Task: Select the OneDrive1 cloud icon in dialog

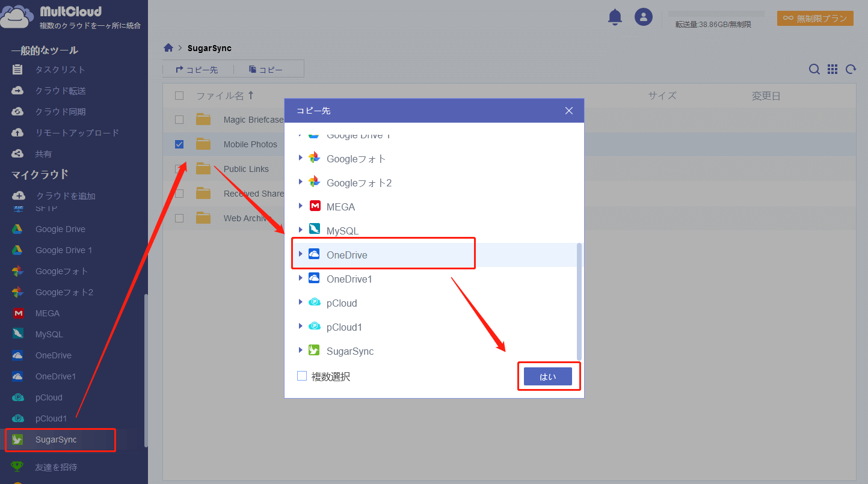Action: click(315, 278)
